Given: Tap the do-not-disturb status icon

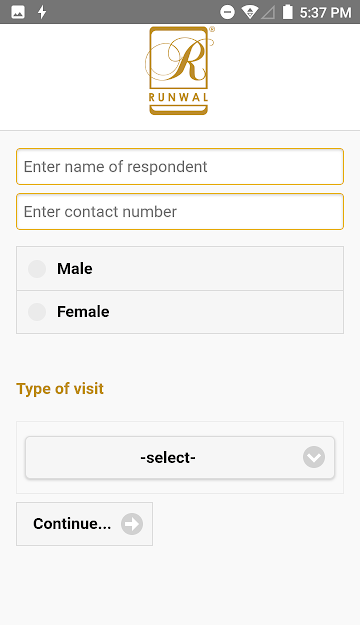Looking at the screenshot, I should (x=227, y=12).
